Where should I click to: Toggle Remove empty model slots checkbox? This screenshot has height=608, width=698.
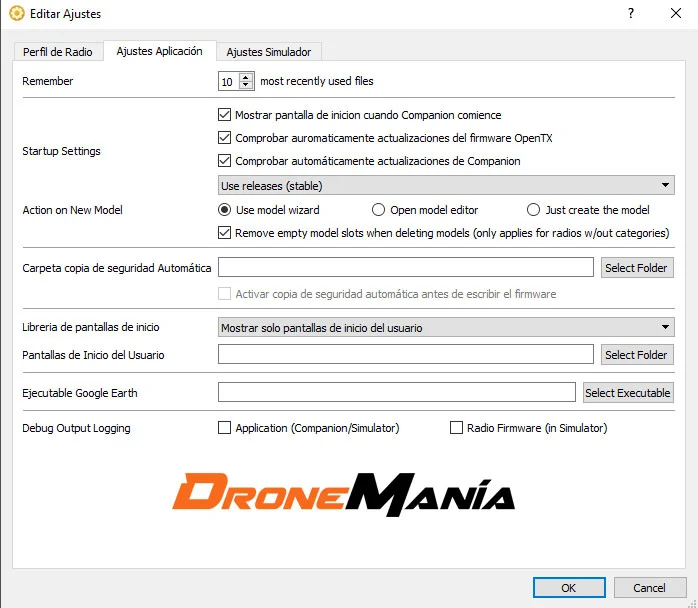coord(224,233)
